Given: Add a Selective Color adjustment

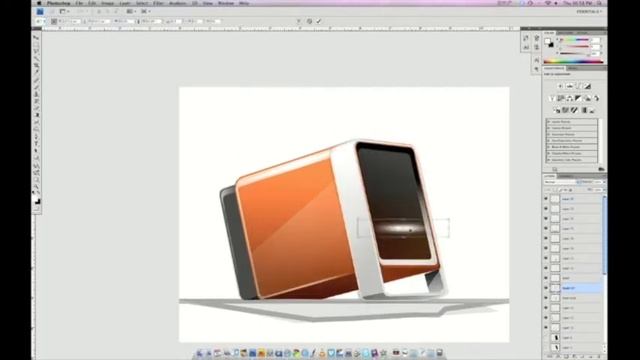Looking at the screenshot, I should pos(592,110).
